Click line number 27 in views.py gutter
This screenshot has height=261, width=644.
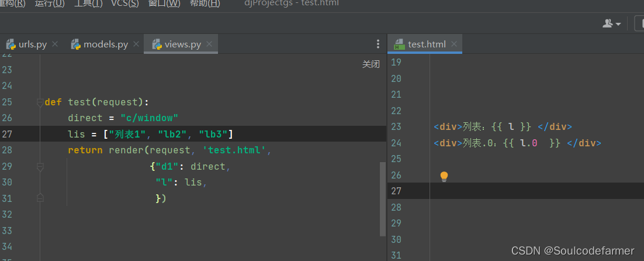[7, 134]
